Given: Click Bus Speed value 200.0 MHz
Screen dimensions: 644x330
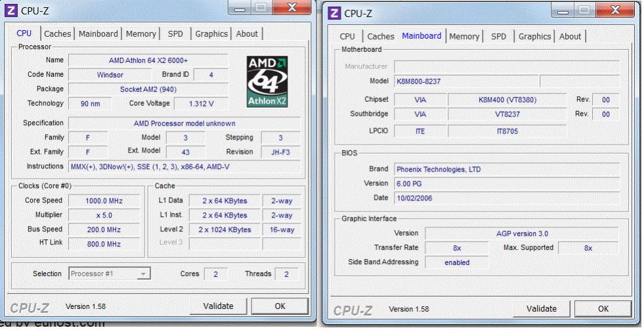Looking at the screenshot, I should click(104, 229).
